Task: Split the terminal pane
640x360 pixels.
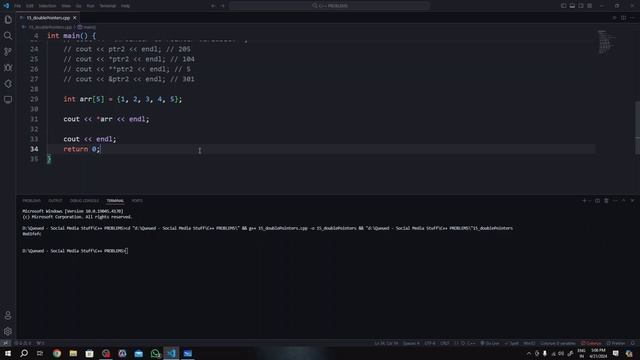Action: pyautogui.click(x=598, y=201)
